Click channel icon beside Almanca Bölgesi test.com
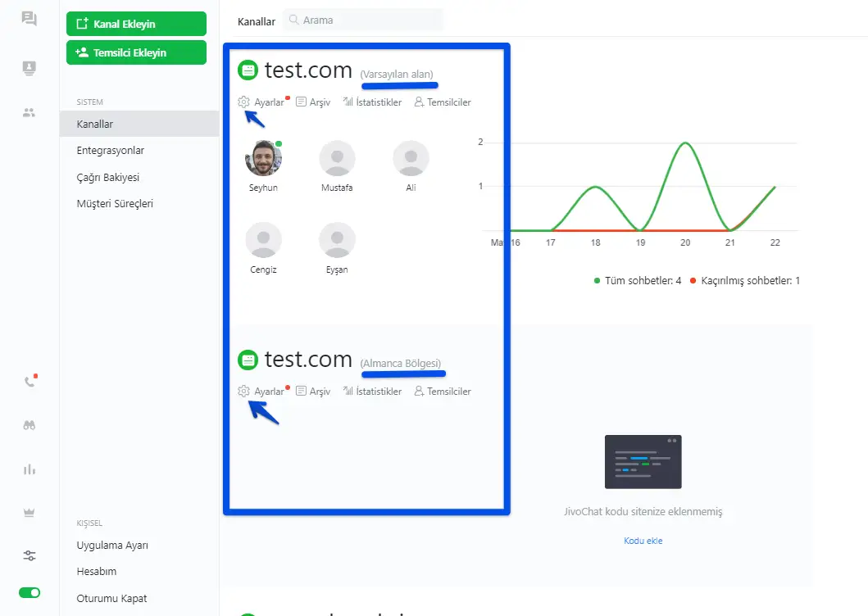This screenshot has width=868, height=616. pos(248,360)
